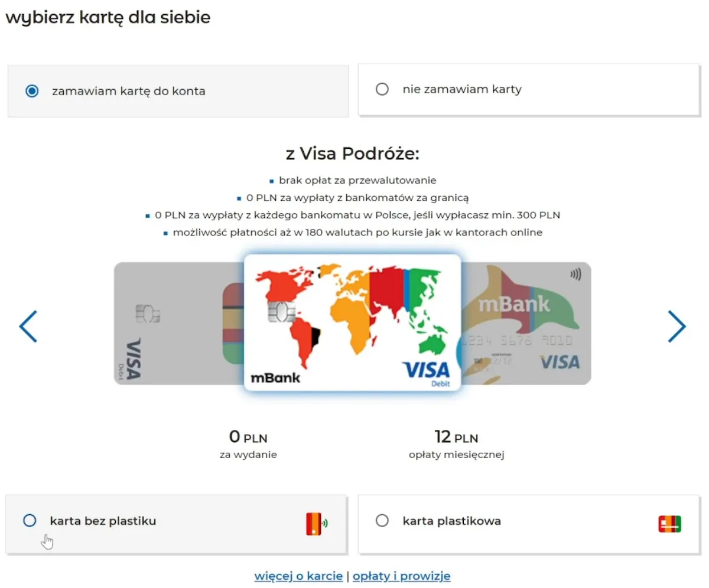Open the opłaty i prowizje page
The width and height of the screenshot is (709, 588).
pos(401,576)
